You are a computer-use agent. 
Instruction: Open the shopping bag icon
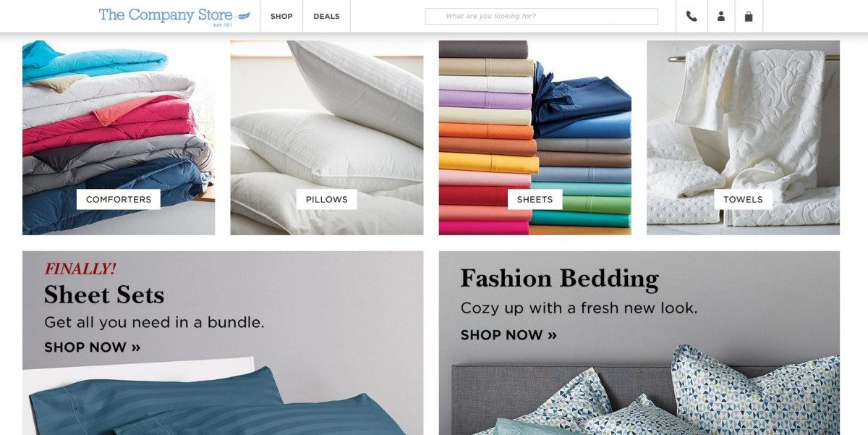click(x=749, y=16)
